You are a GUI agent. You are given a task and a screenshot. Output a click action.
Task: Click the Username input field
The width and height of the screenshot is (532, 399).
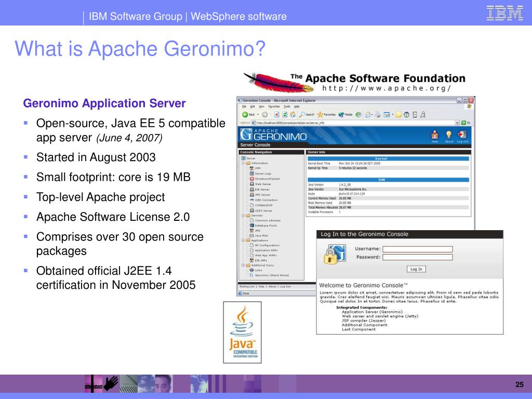tap(417, 249)
